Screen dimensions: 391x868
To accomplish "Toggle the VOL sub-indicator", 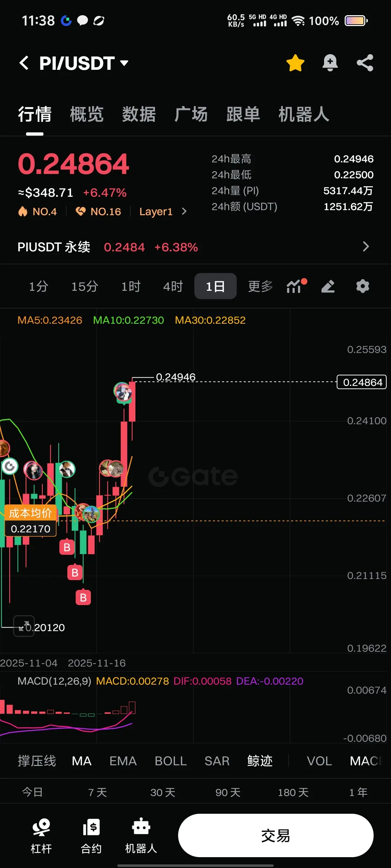I will pos(319,761).
